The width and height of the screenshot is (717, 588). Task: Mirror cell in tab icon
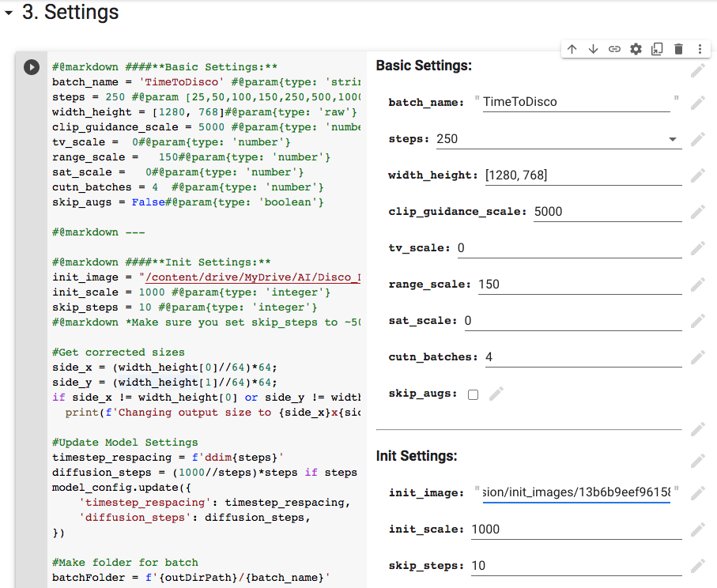(x=657, y=49)
